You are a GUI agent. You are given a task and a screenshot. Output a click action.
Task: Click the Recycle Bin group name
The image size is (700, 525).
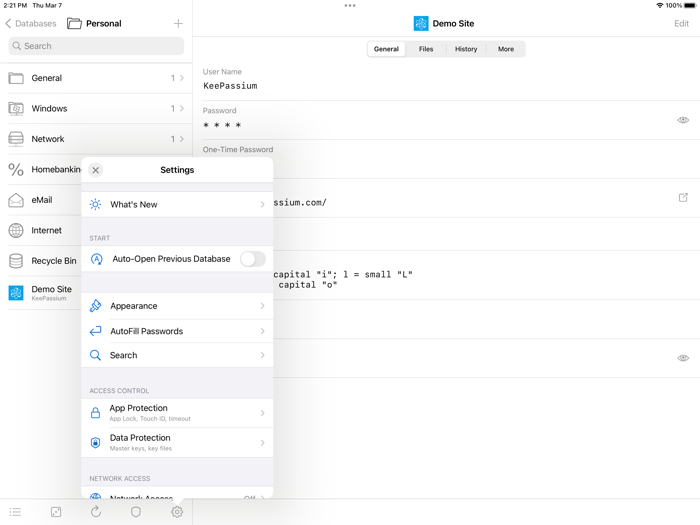(x=54, y=261)
